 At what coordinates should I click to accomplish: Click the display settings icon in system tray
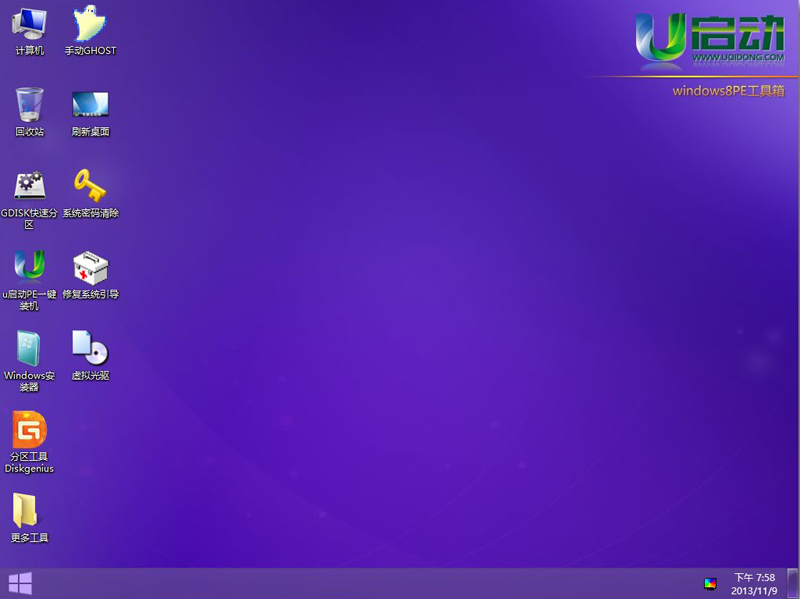(x=710, y=583)
